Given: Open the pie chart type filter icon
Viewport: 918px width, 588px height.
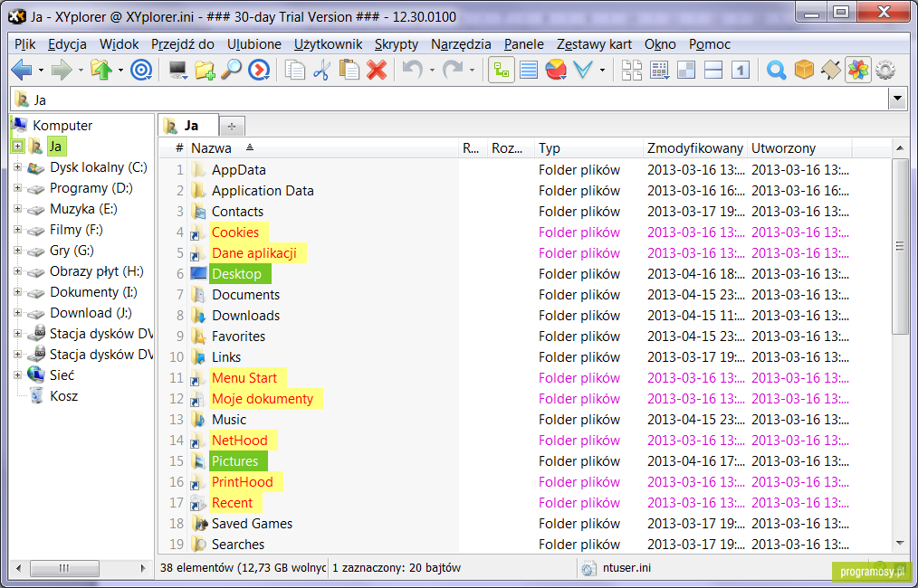Looking at the screenshot, I should [x=556, y=71].
